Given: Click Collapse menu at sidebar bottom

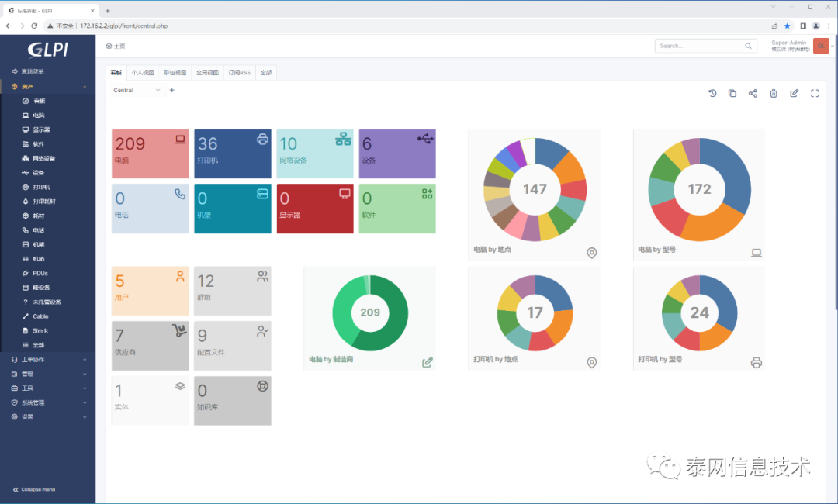Looking at the screenshot, I should 34,489.
